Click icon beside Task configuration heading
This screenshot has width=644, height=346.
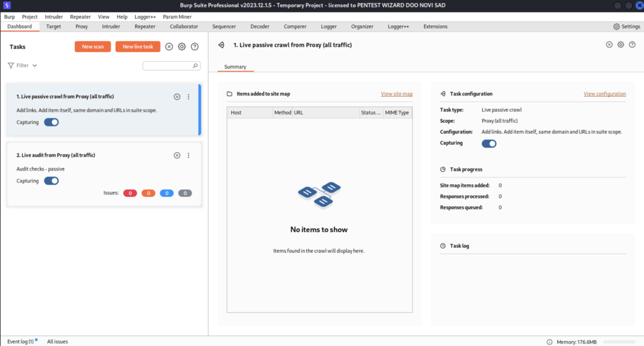(x=443, y=94)
